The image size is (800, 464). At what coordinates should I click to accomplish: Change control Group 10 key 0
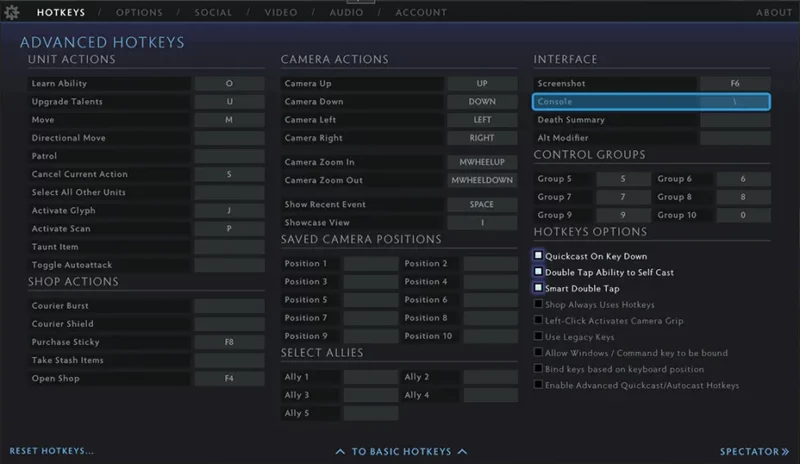click(743, 215)
